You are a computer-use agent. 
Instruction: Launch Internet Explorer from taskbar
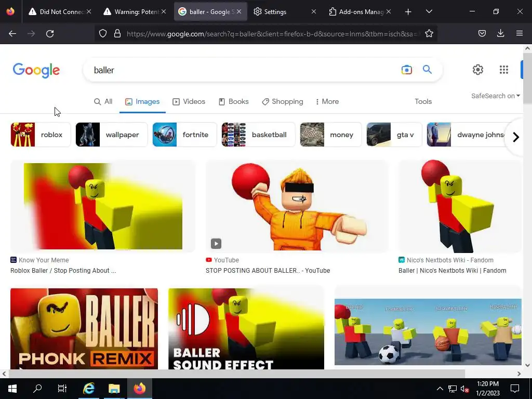pyautogui.click(x=88, y=389)
